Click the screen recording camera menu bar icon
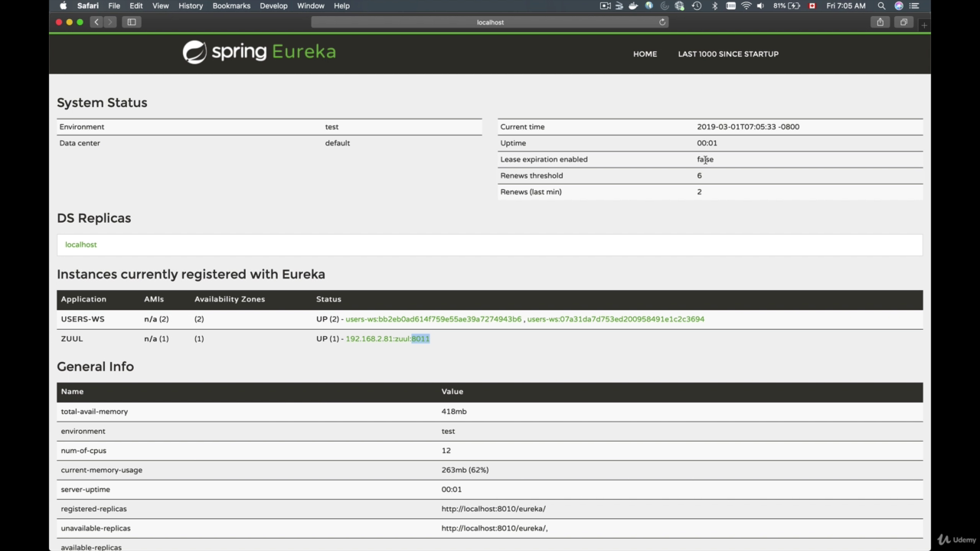980x551 pixels. (x=605, y=5)
